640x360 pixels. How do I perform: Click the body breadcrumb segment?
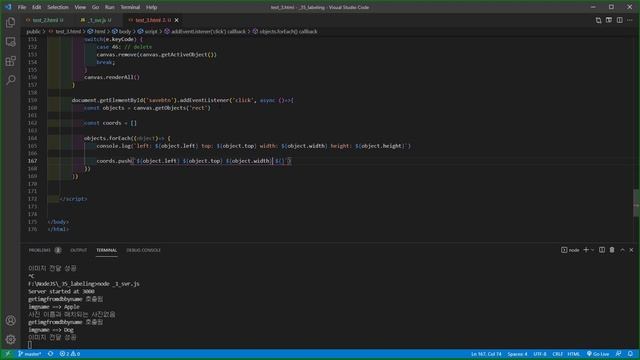pyautogui.click(x=124, y=31)
